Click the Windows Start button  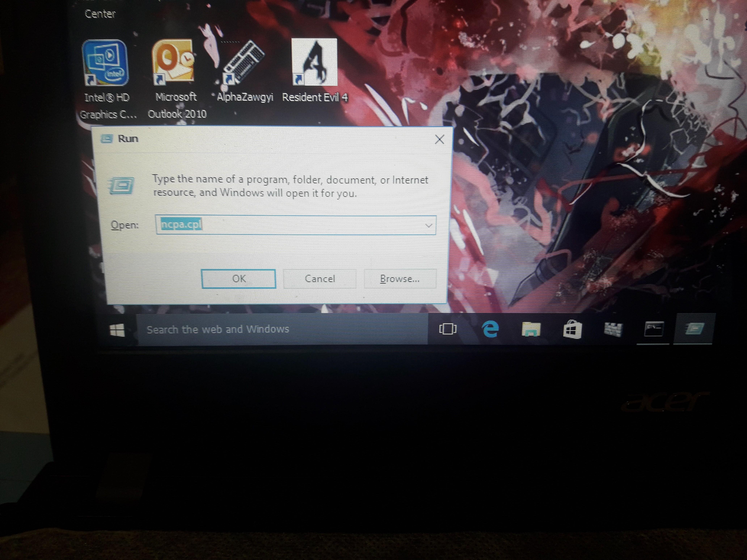pos(117,330)
